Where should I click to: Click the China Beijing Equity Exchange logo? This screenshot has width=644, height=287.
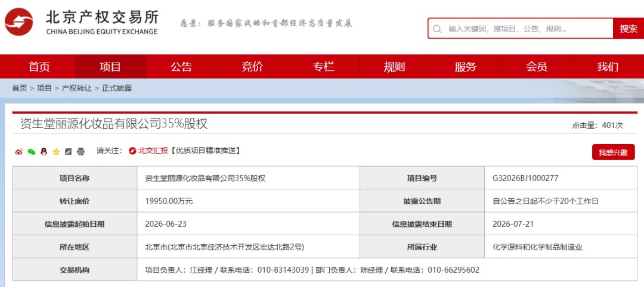[81, 21]
